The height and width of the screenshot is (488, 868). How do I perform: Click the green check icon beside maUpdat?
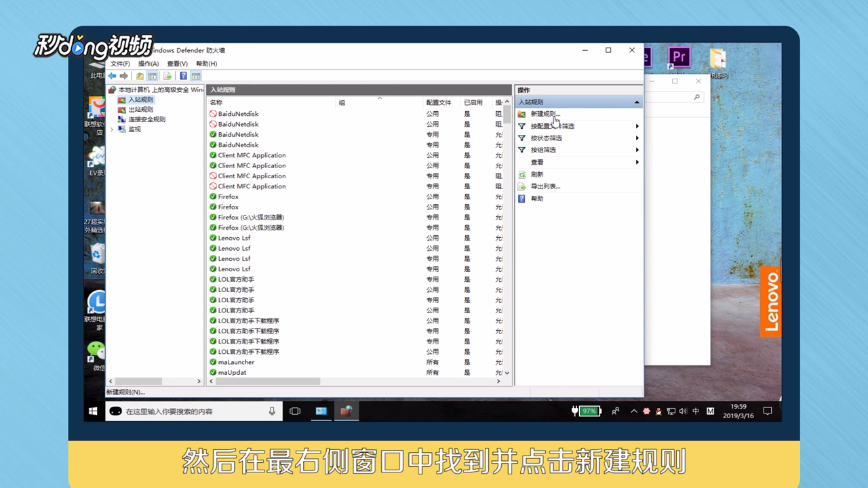[213, 372]
